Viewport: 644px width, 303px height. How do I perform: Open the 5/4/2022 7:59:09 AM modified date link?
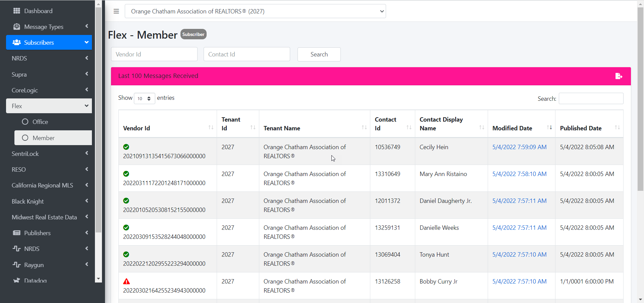(519, 147)
